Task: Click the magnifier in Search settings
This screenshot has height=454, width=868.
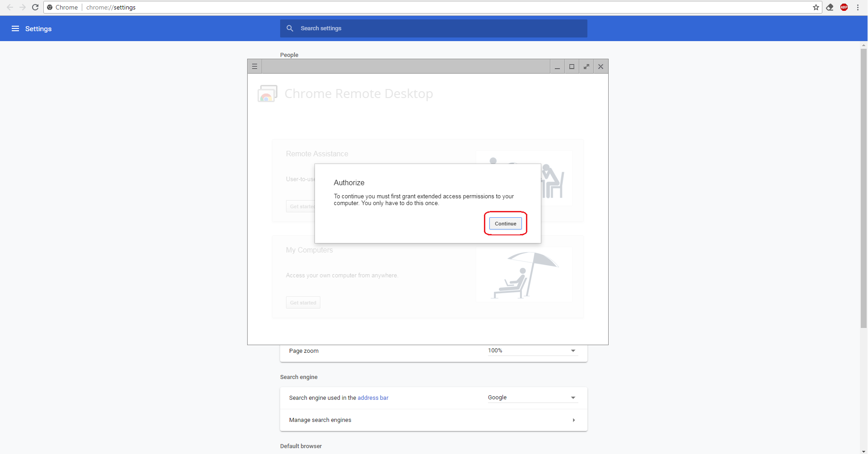Action: [x=290, y=28]
